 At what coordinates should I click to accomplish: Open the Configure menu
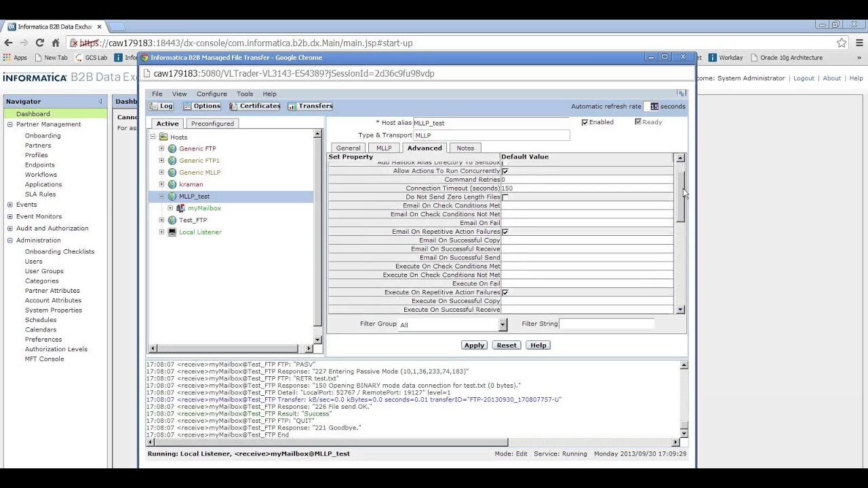pyautogui.click(x=212, y=94)
